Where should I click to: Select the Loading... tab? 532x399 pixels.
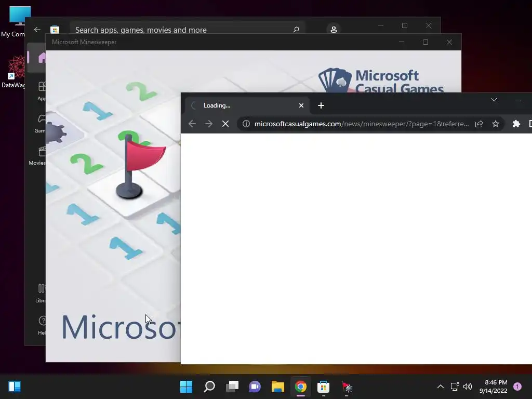[x=247, y=105]
